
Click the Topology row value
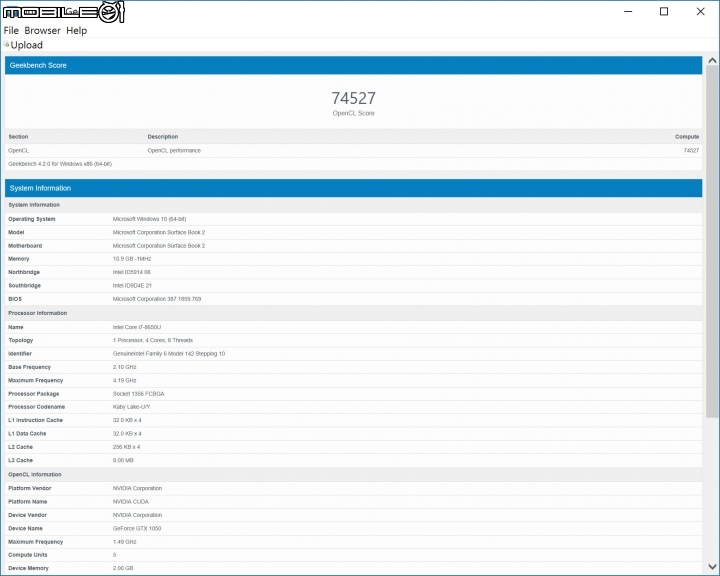[152, 340]
